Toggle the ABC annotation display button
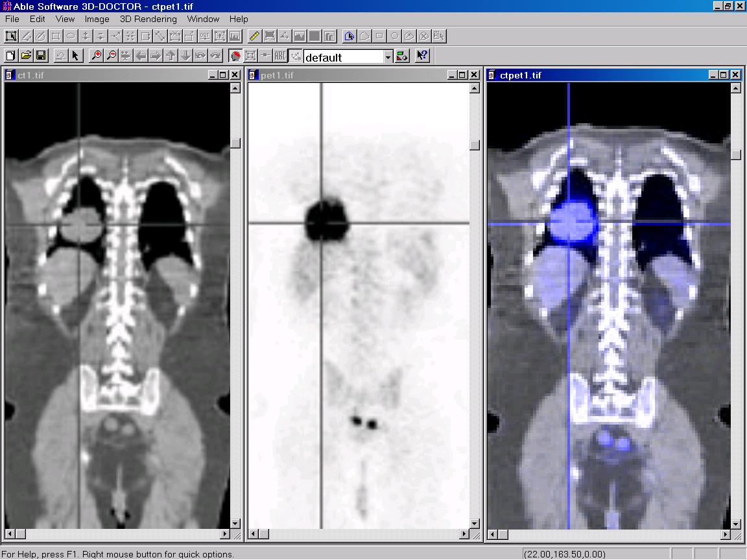 [x=280, y=56]
